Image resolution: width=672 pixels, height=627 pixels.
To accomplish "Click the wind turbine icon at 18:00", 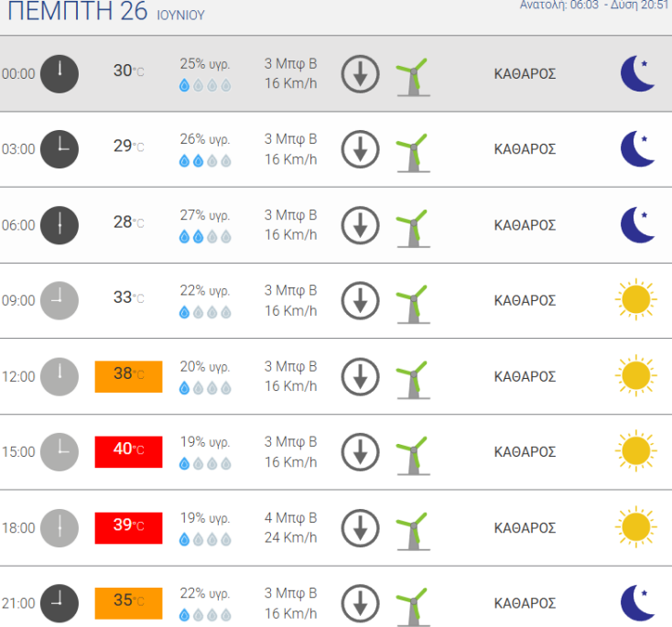I will pos(411,527).
